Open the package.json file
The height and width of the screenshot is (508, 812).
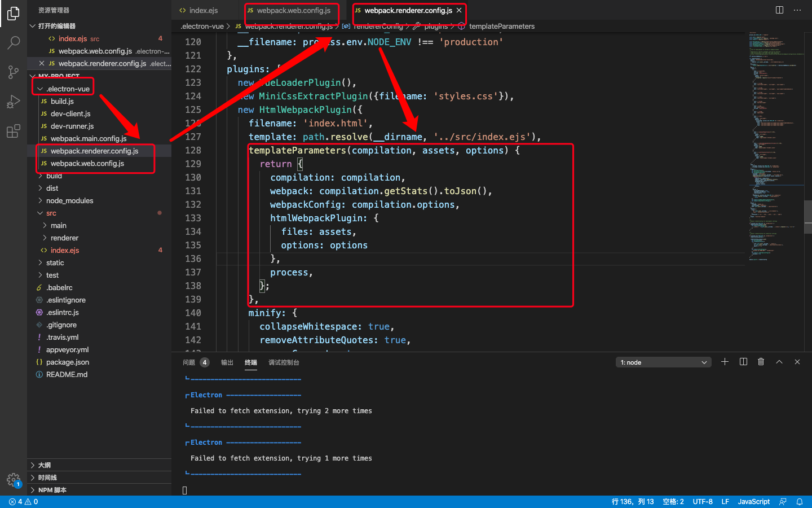tap(99, 362)
